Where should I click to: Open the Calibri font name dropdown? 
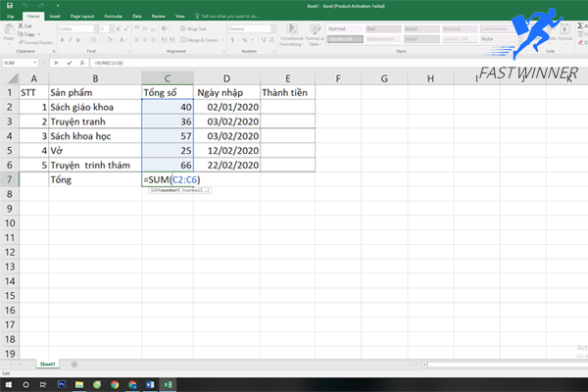96,28
